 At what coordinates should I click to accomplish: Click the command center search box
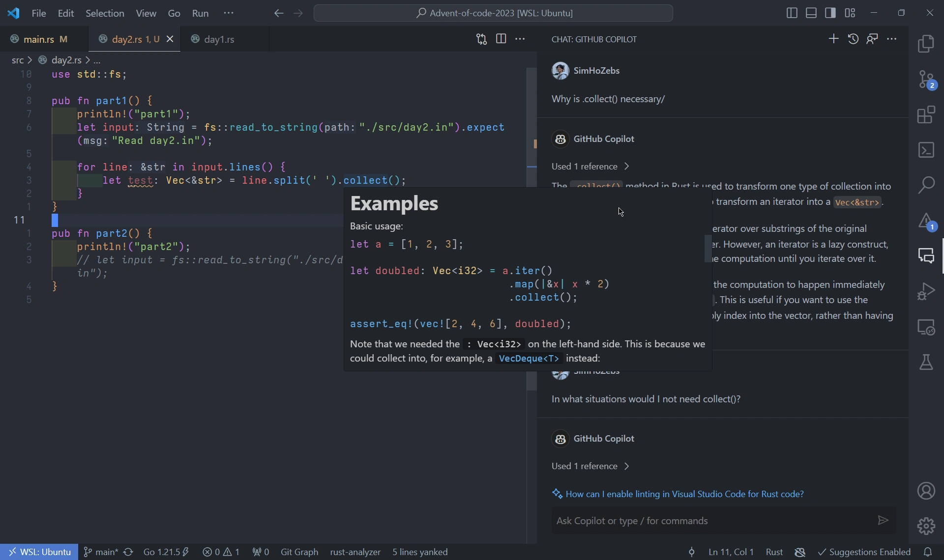[493, 13]
